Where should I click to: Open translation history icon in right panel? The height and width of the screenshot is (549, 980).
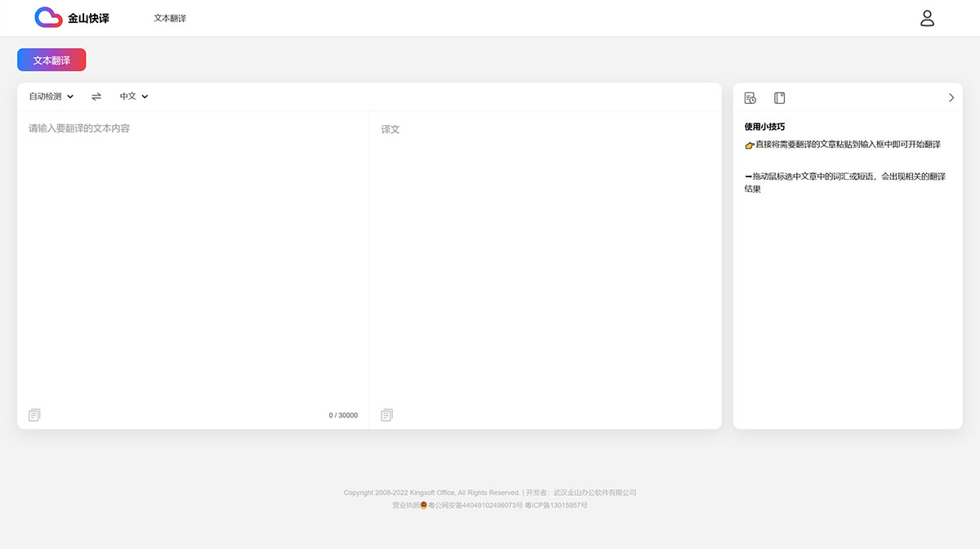750,98
